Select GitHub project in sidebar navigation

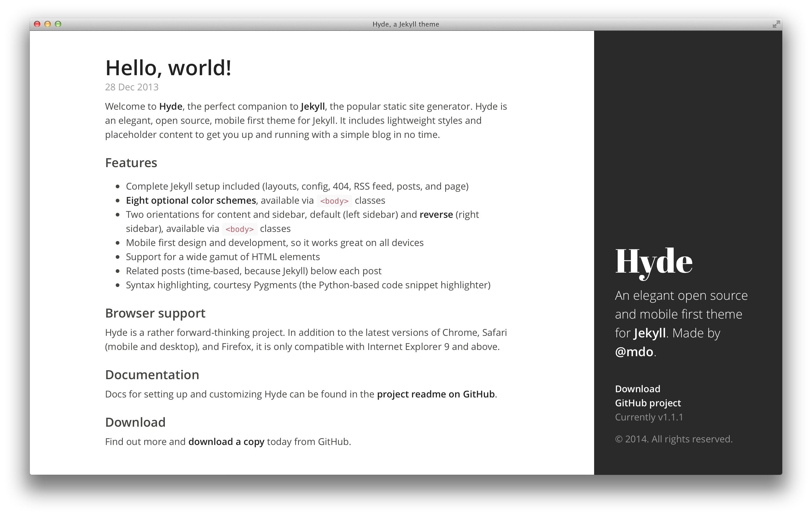click(648, 403)
